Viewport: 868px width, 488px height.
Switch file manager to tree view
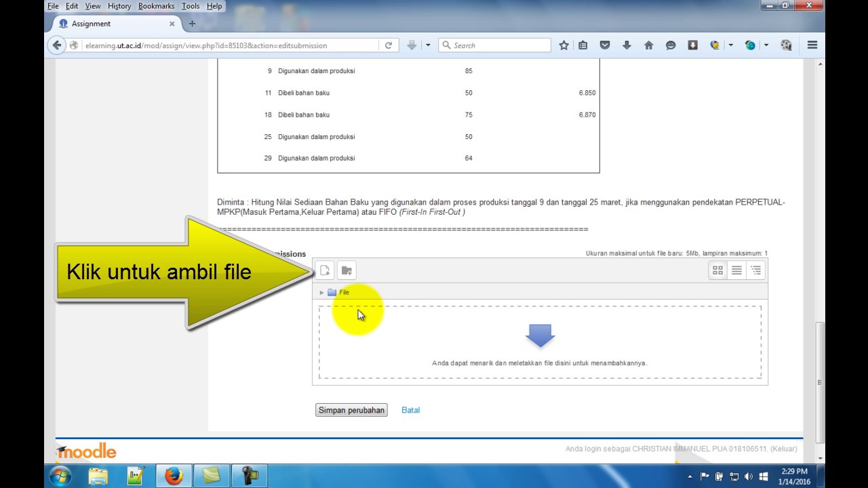tap(755, 270)
